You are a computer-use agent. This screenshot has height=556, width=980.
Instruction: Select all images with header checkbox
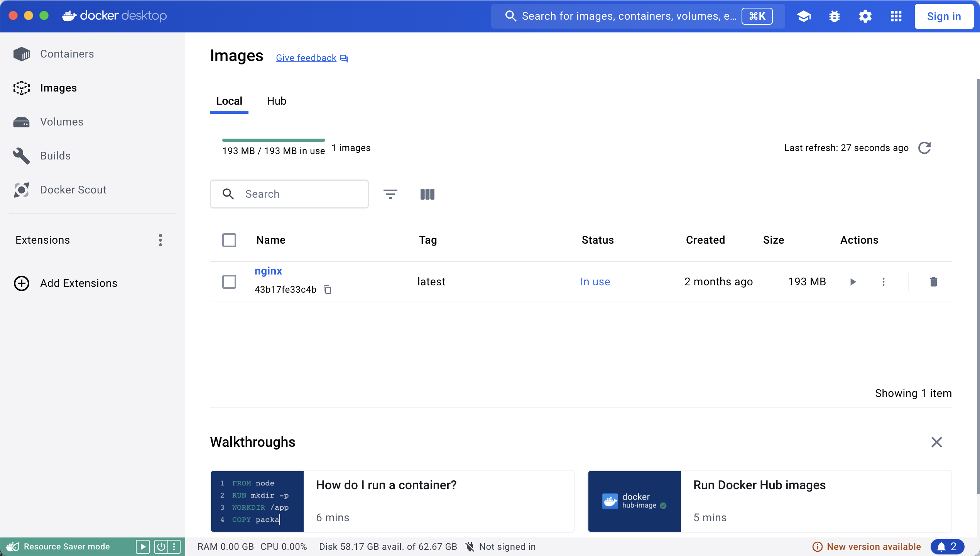[x=229, y=240]
